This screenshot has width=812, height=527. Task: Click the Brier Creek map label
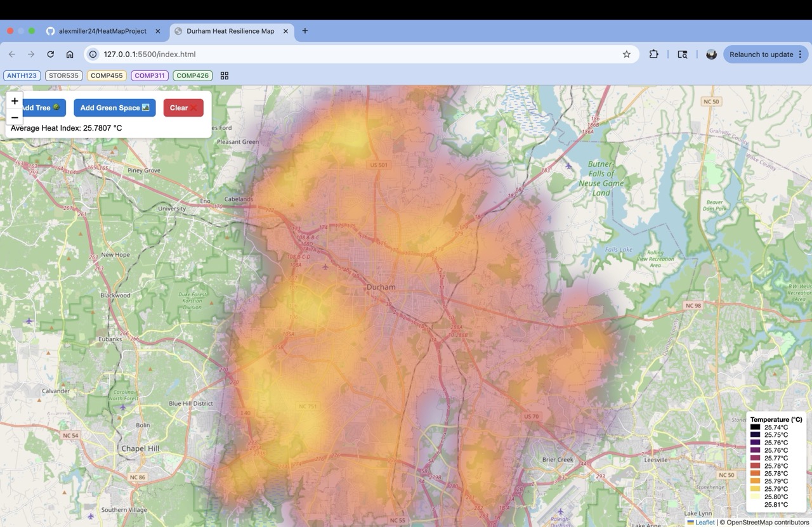[556, 460]
